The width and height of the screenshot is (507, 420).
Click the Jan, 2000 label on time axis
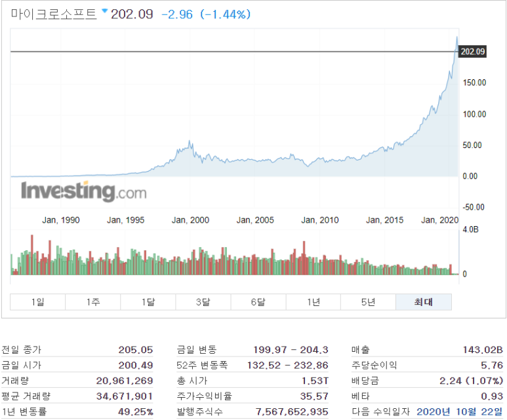point(190,220)
